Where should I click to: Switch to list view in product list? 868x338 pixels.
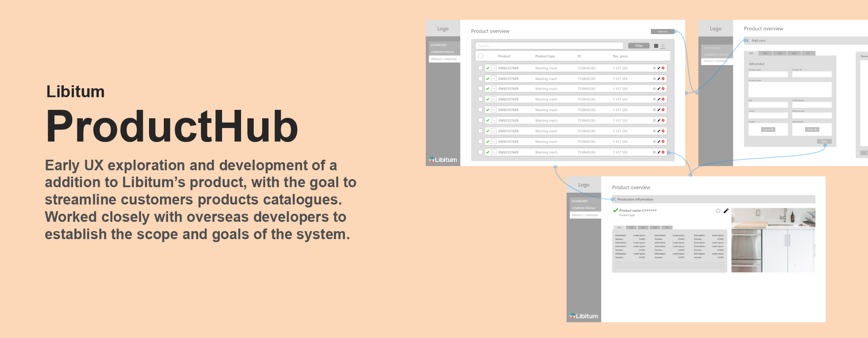pos(663,46)
